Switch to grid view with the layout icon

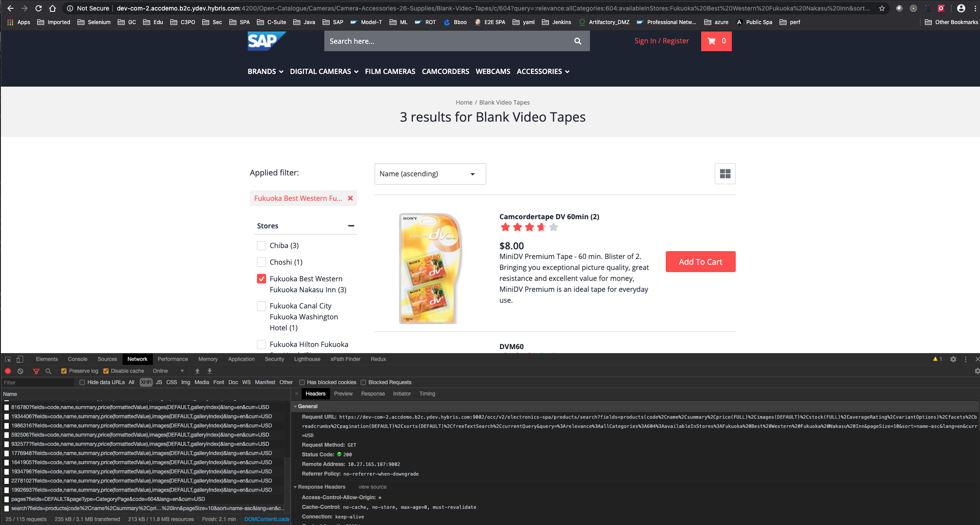[x=725, y=174]
